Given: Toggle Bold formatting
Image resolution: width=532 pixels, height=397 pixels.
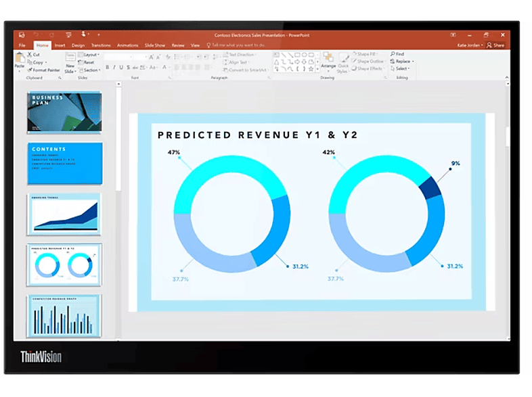Looking at the screenshot, I should [x=107, y=67].
